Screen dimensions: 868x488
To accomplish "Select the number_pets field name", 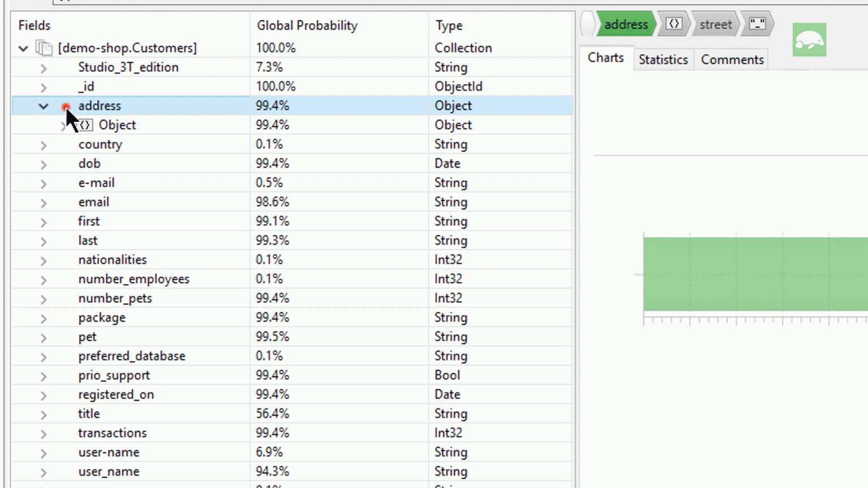I will click(x=115, y=298).
